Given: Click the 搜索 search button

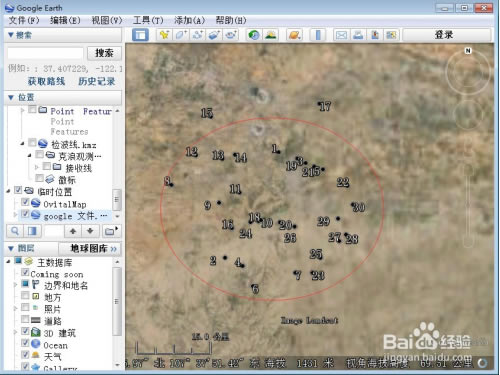Looking at the screenshot, I should [x=104, y=53].
